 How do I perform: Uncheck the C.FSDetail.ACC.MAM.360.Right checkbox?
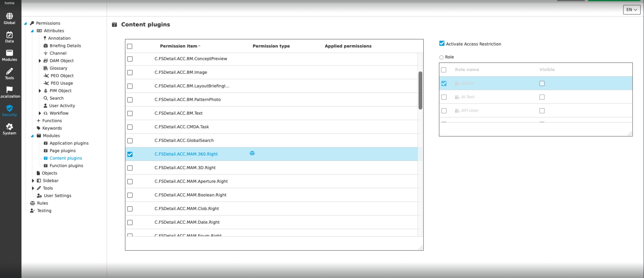point(130,154)
